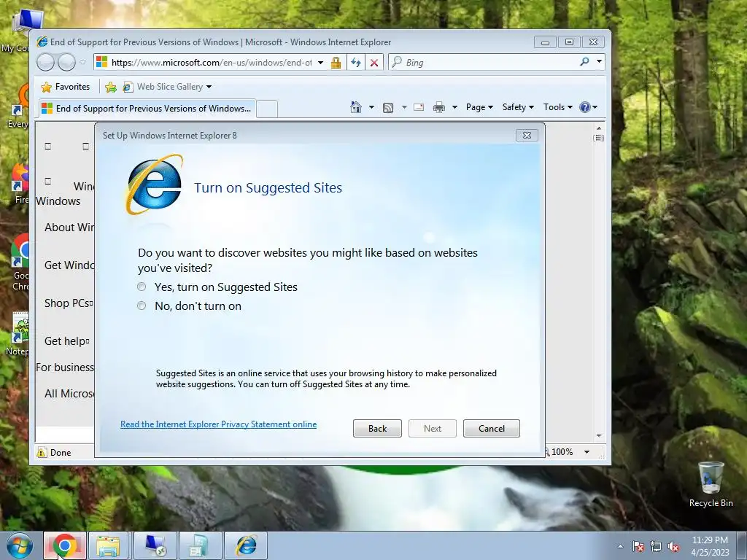
Task: Close the Set Up Internet Explorer 8 dialog
Action: pos(527,135)
